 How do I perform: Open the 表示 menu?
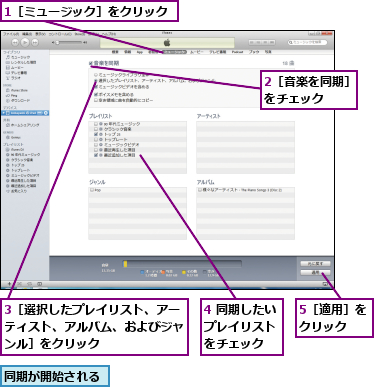point(40,34)
